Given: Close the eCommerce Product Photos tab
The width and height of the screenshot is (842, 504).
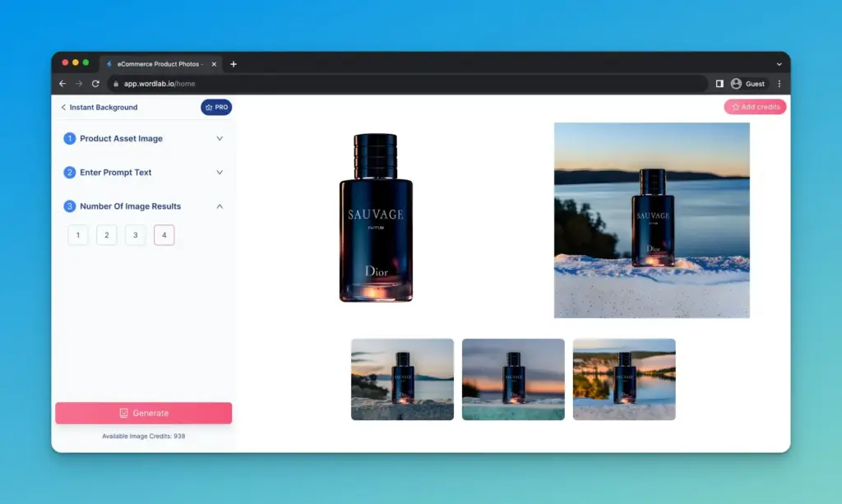Looking at the screenshot, I should [214, 64].
